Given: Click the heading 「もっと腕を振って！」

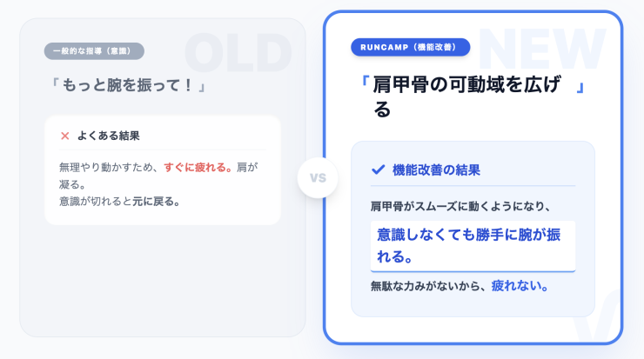Looking at the screenshot, I should point(129,87).
